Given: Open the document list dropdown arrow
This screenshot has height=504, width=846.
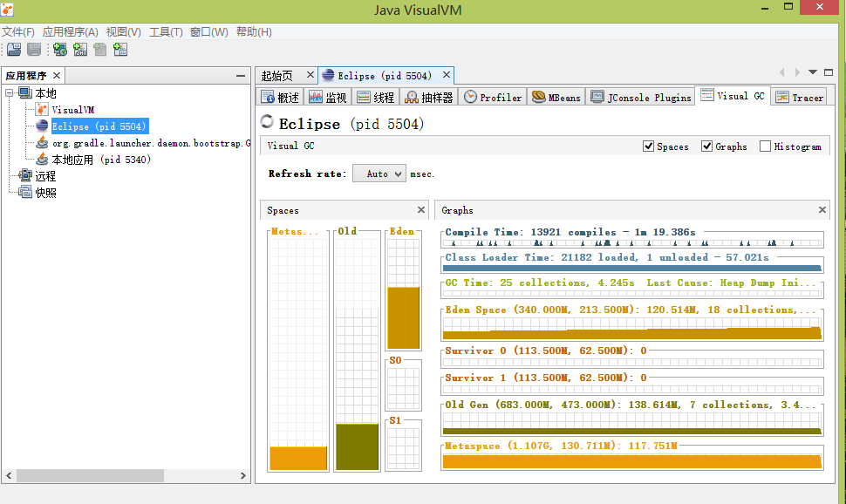Looking at the screenshot, I should coord(813,72).
